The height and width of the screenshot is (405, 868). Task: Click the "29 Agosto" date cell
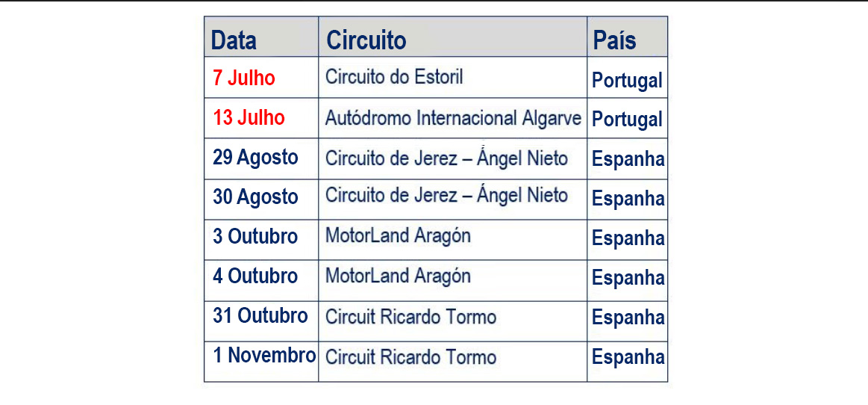tap(255, 158)
